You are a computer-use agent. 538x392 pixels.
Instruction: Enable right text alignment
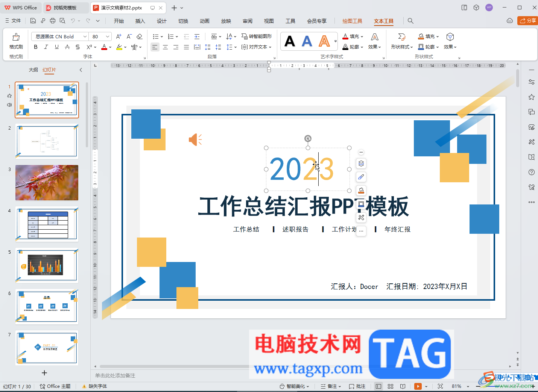pyautogui.click(x=176, y=47)
